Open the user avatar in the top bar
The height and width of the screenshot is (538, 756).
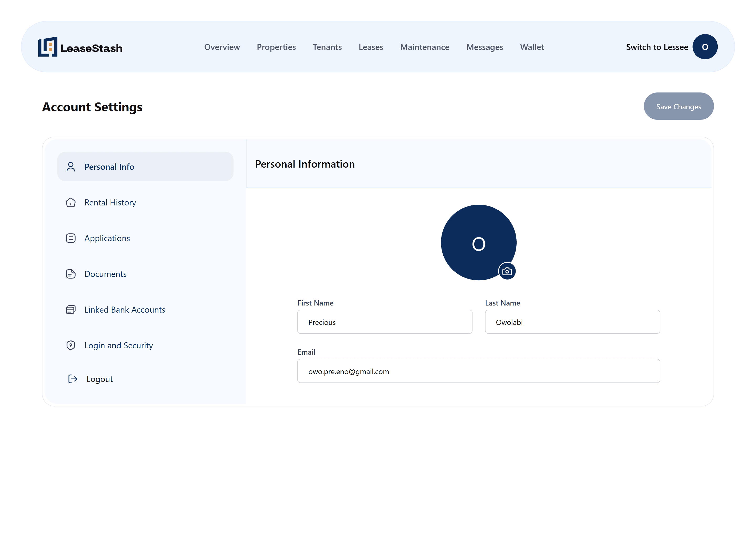pyautogui.click(x=705, y=47)
